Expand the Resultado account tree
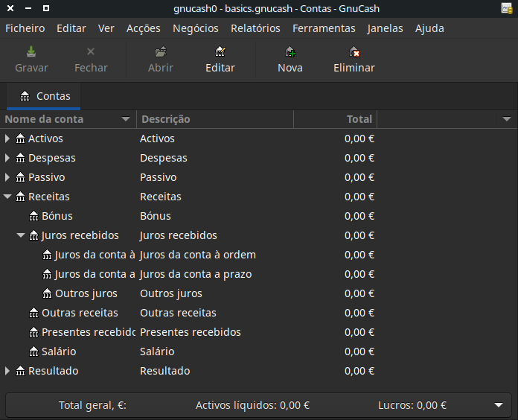The image size is (518, 420). 7,371
